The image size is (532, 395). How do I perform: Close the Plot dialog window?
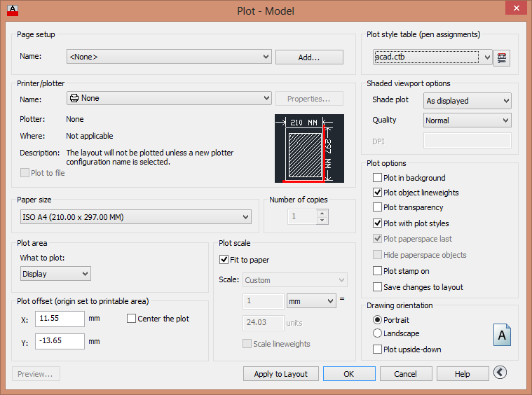pos(516,8)
